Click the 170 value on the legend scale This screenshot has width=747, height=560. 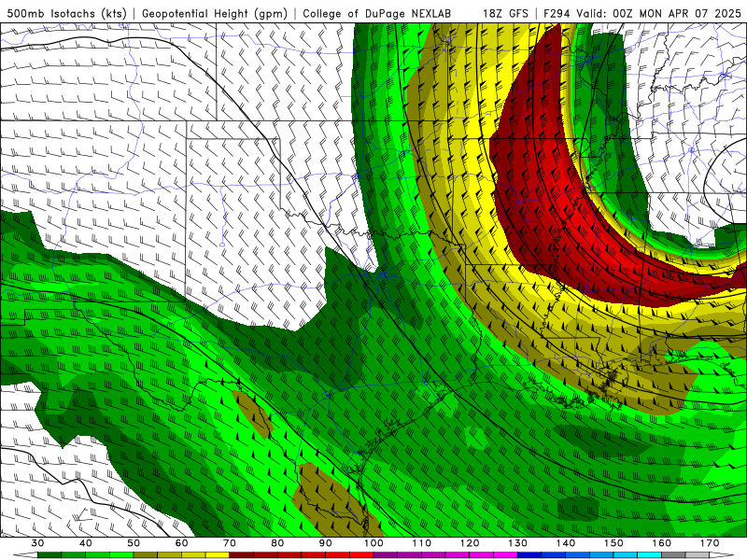click(710, 543)
